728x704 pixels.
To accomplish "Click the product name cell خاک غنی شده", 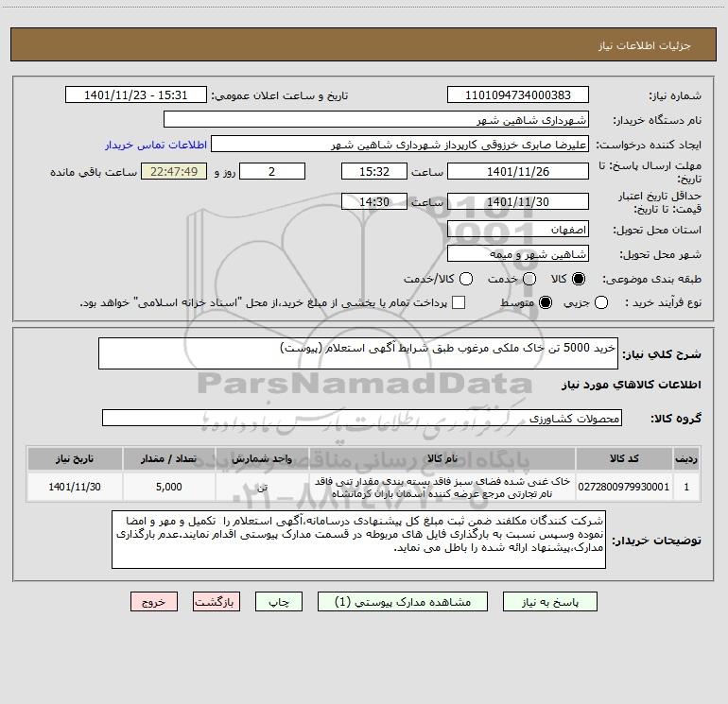I will click(442, 487).
